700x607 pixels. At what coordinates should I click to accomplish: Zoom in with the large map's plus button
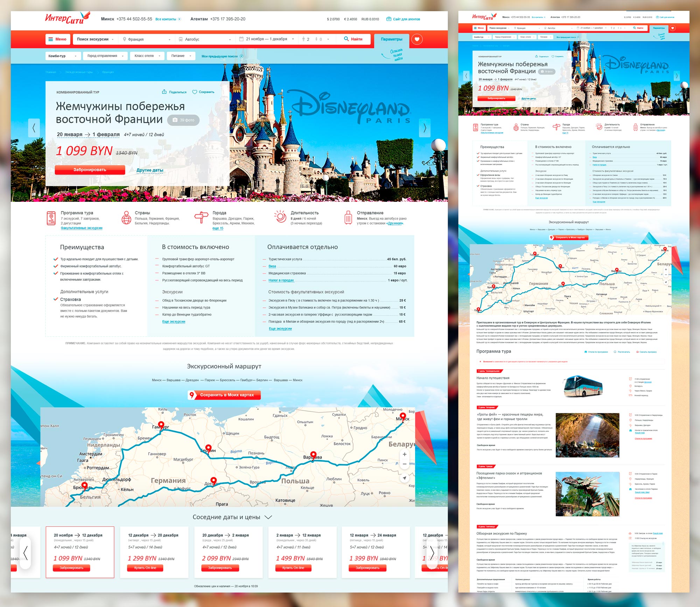[405, 454]
